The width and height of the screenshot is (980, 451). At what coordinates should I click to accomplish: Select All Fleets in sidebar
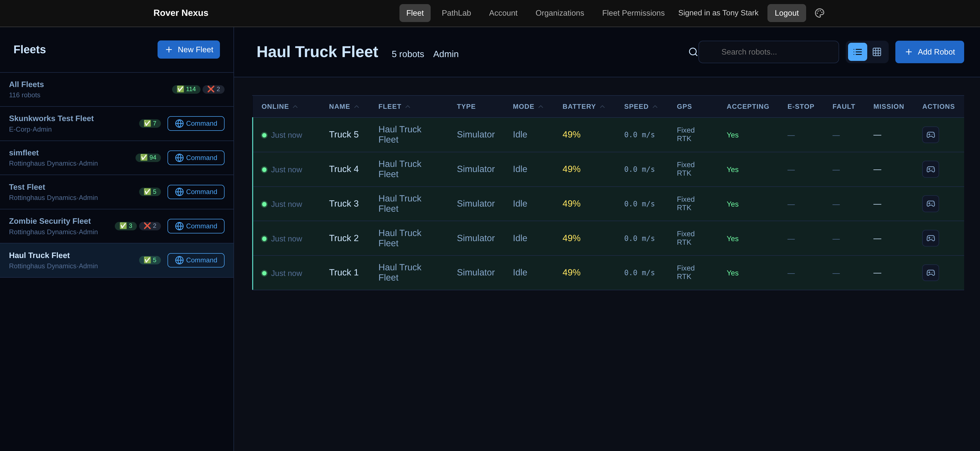pos(116,90)
